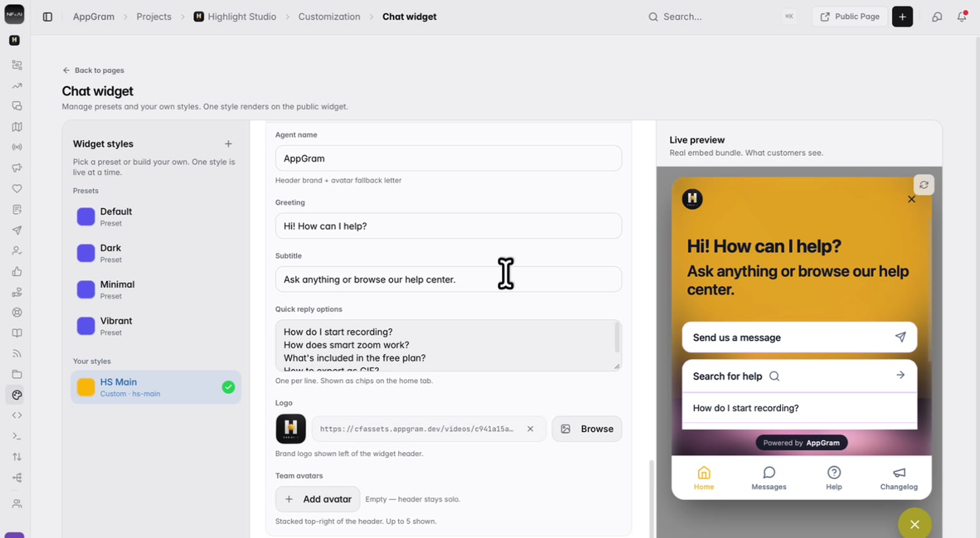Focus the top Search field
Image resolution: width=980 pixels, height=538 pixels.
(721, 17)
